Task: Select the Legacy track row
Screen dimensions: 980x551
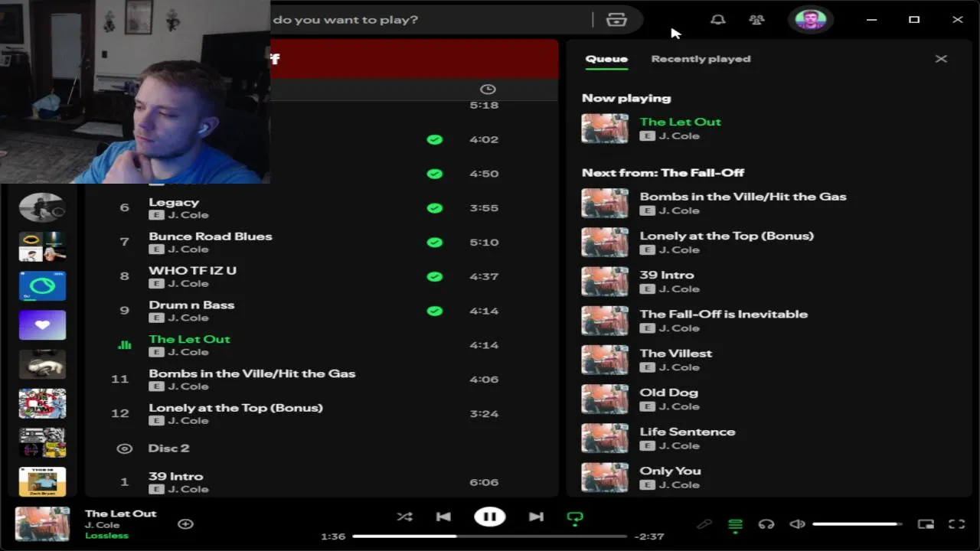Action: [x=322, y=208]
